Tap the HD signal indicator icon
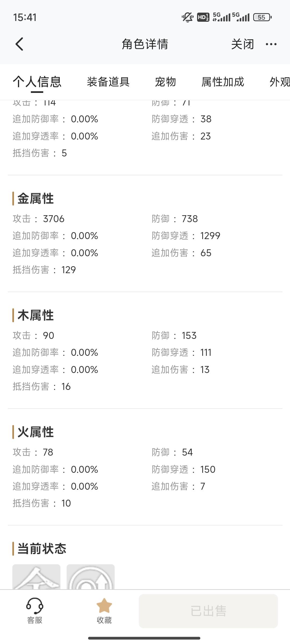 (203, 17)
